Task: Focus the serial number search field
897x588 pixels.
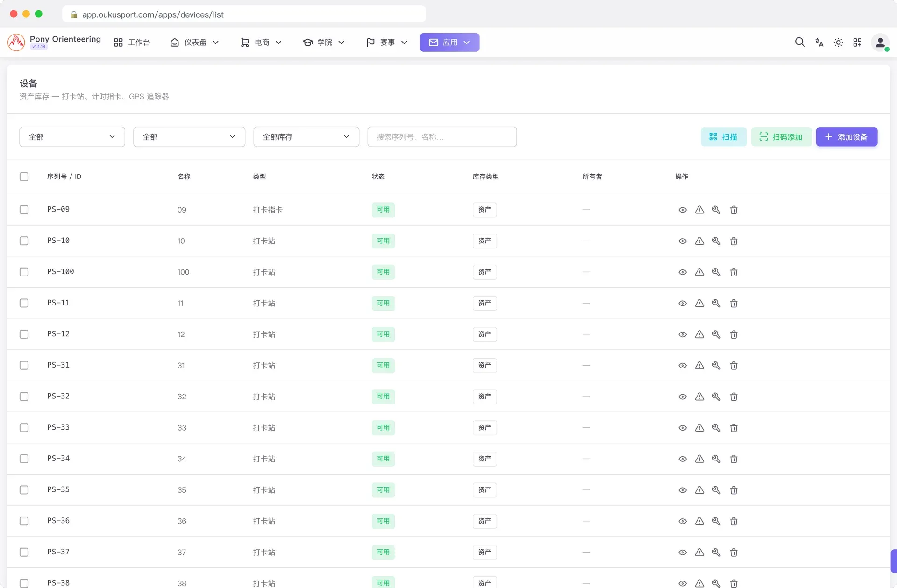Action: pos(442,137)
